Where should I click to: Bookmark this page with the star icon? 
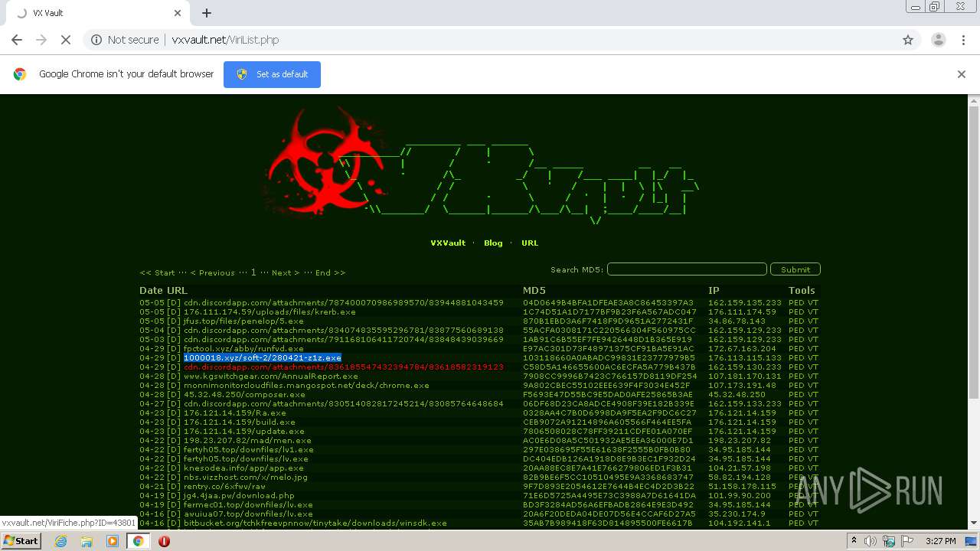pyautogui.click(x=908, y=40)
